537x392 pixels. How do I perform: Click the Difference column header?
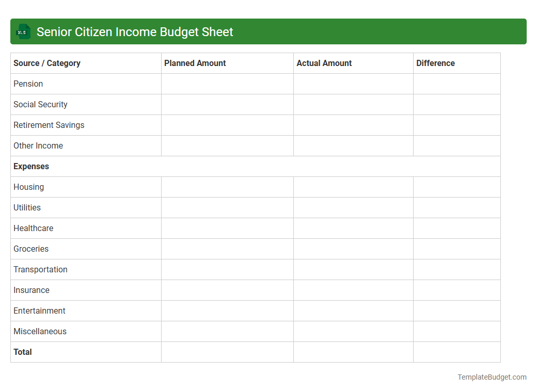coord(435,63)
